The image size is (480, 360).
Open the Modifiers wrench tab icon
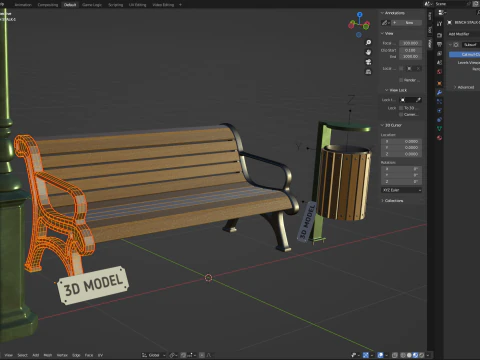click(x=439, y=92)
